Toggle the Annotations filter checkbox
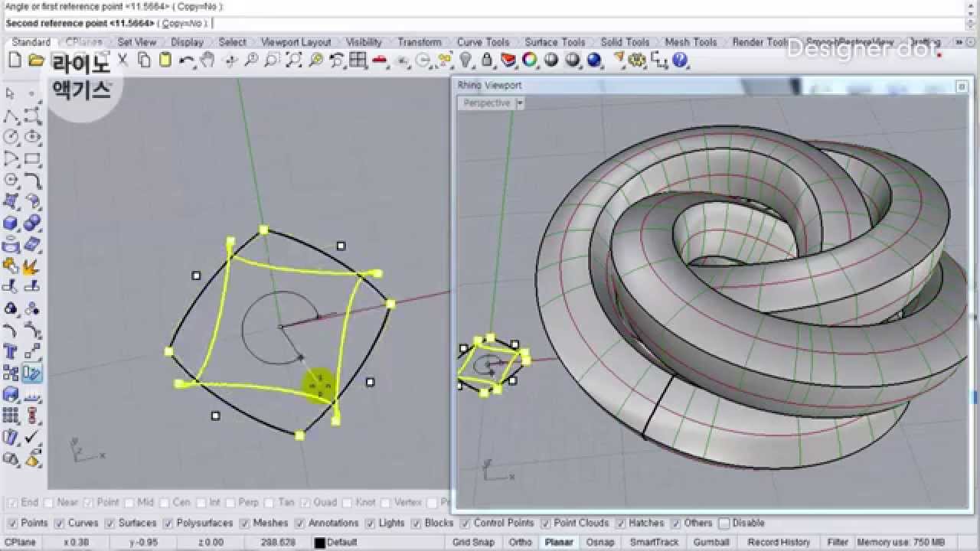The height and width of the screenshot is (551, 980). (299, 523)
